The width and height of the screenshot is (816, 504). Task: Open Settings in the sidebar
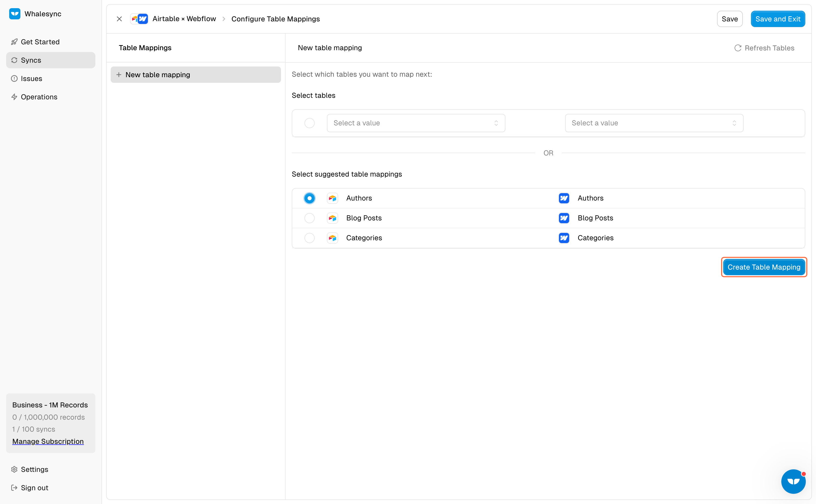pyautogui.click(x=51, y=469)
